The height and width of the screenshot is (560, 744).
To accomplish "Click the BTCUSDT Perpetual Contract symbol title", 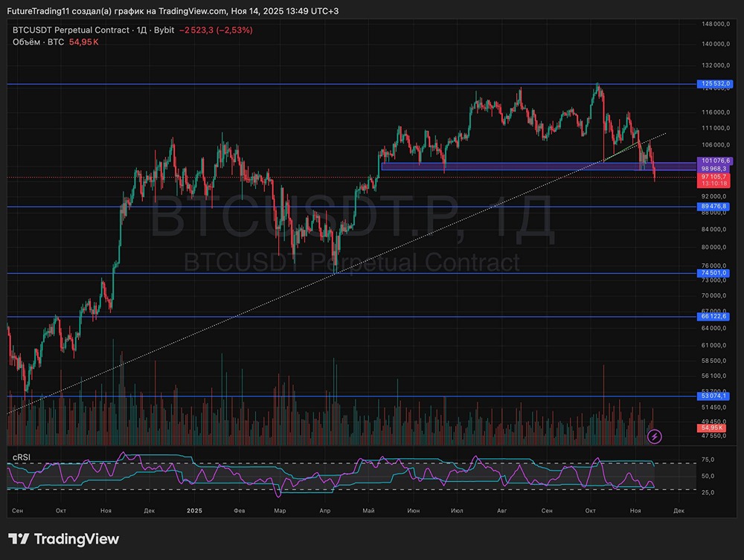I will 71,30.
